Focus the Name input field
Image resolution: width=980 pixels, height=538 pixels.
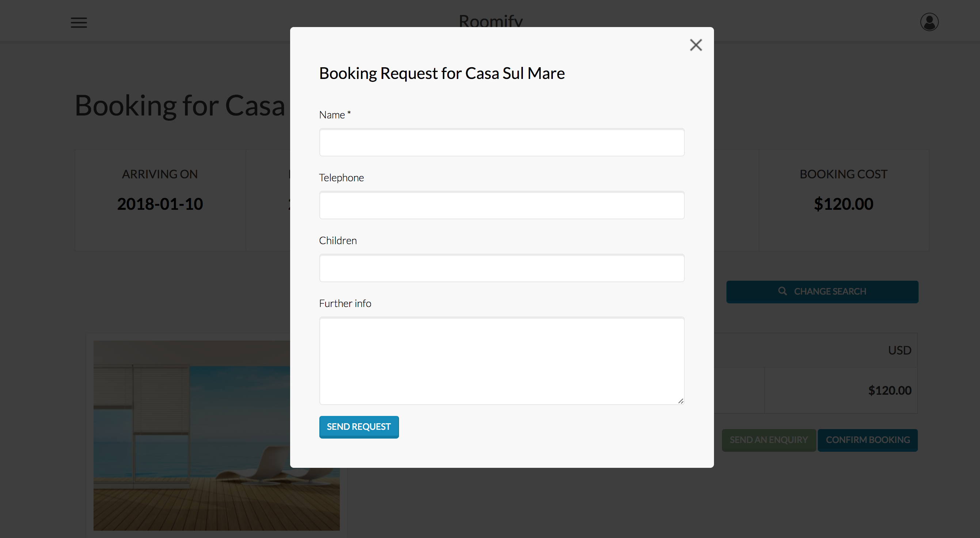(x=502, y=142)
